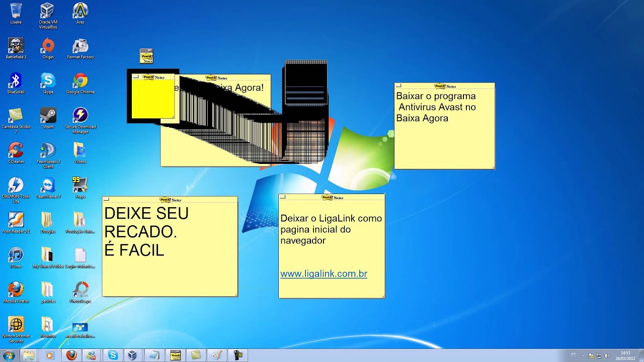This screenshot has height=362, width=644.
Task: Open the camera recorder taskbar app
Action: [x=237, y=355]
